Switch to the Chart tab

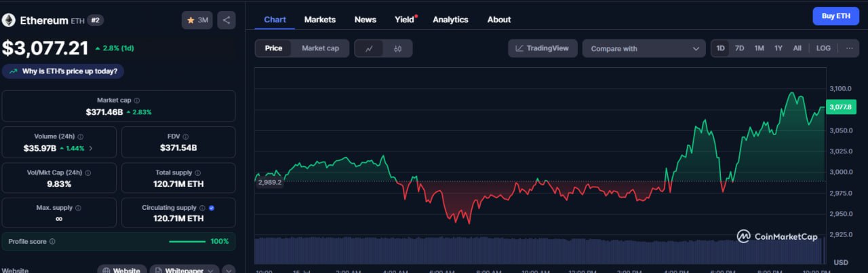tap(275, 19)
